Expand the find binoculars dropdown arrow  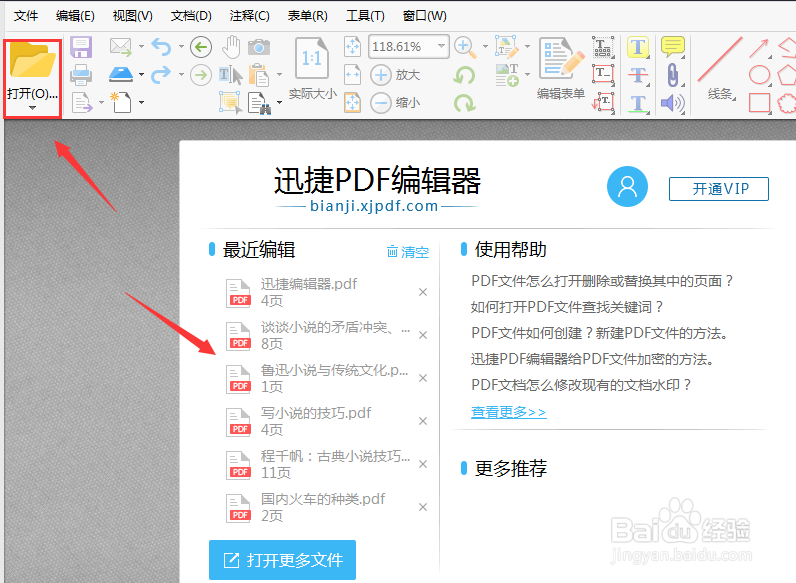[x=279, y=103]
